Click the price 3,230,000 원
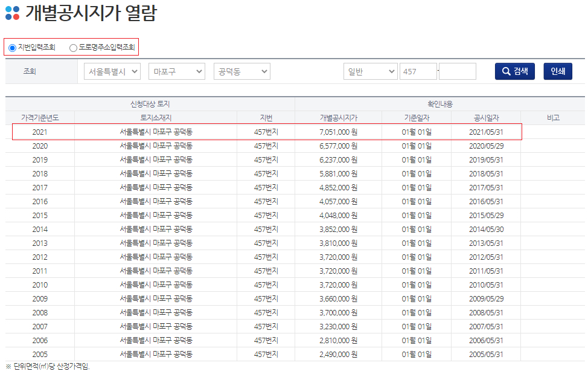Viewport: 588px width, 380px height. coord(338,326)
